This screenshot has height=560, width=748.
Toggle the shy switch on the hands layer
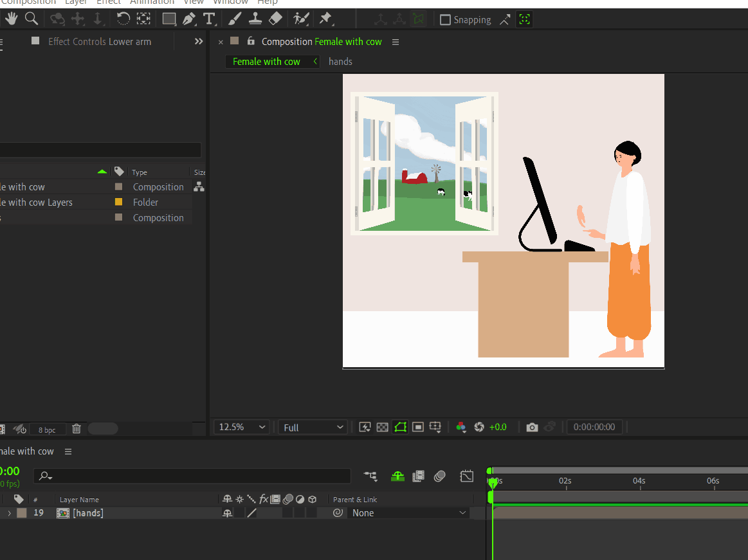tap(227, 513)
